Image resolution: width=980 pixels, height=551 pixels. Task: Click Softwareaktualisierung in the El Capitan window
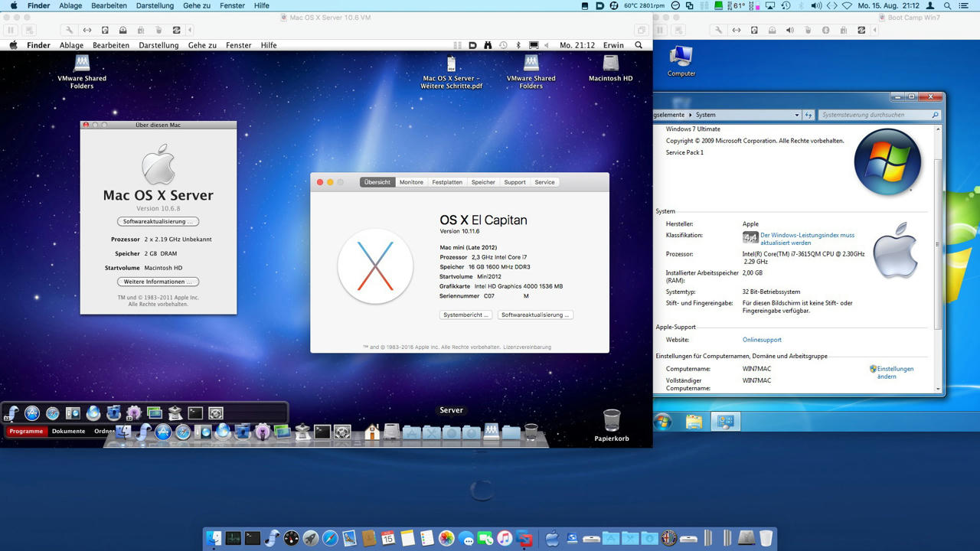coord(535,315)
